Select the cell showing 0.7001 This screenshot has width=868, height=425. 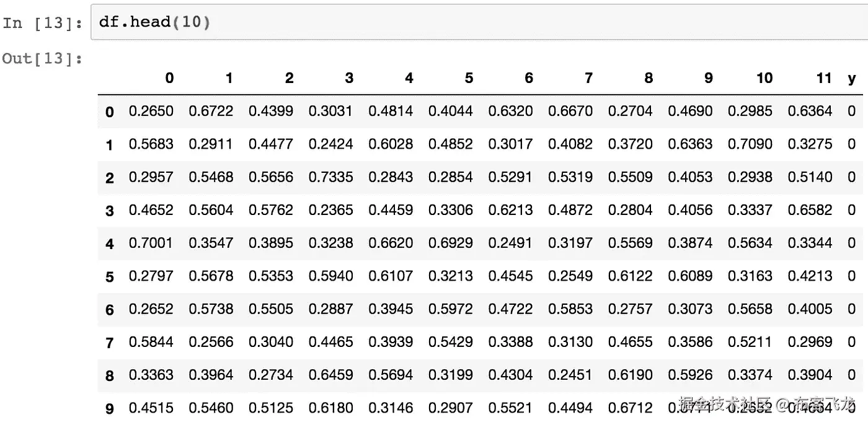151,243
